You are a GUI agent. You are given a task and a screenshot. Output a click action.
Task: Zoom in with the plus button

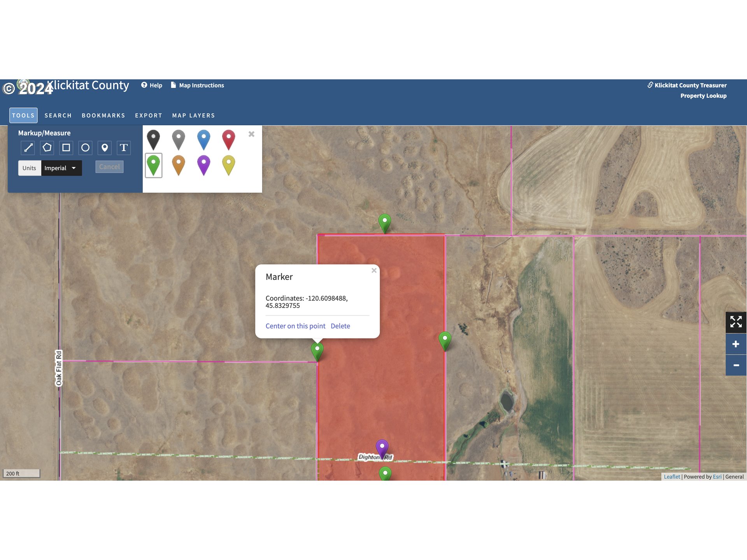(x=735, y=344)
